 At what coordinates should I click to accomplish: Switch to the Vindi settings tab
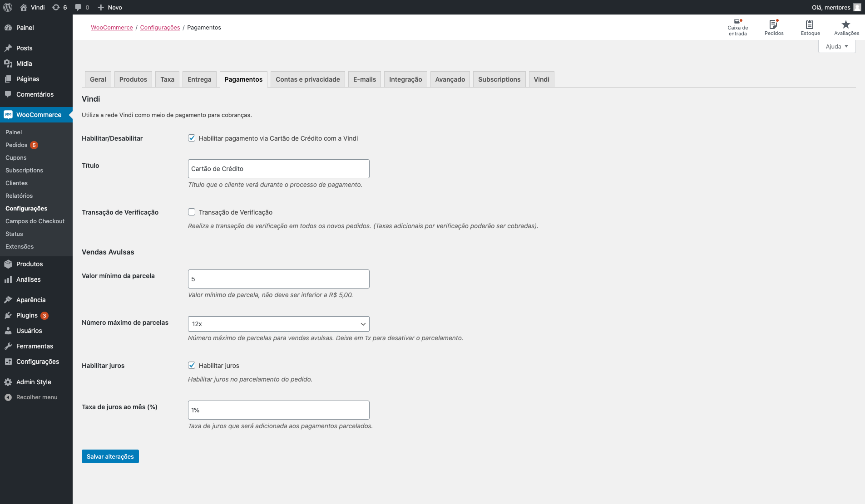541,79
